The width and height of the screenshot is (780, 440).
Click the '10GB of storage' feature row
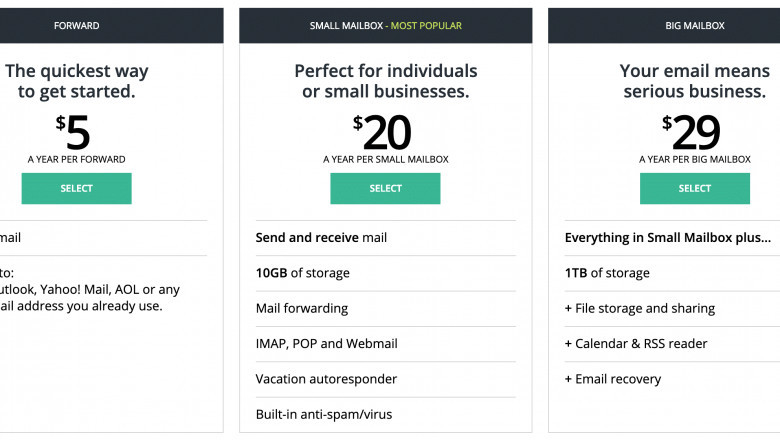click(x=302, y=273)
